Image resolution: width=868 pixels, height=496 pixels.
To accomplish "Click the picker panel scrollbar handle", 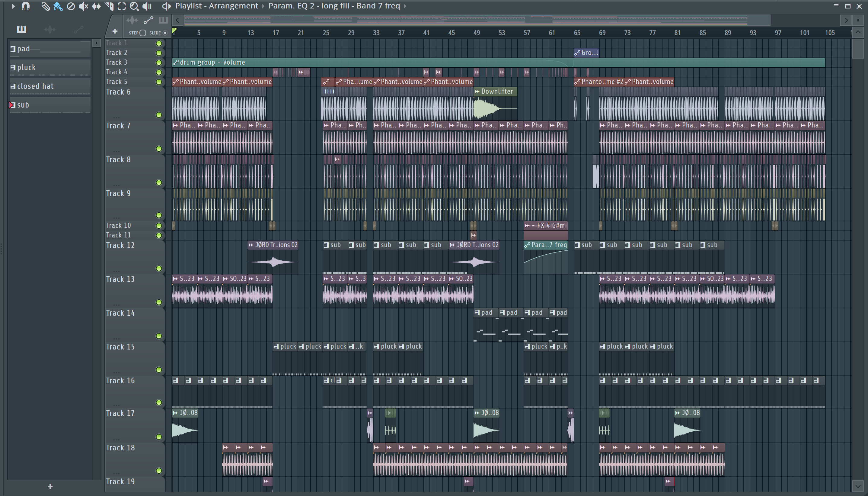I will coord(97,43).
